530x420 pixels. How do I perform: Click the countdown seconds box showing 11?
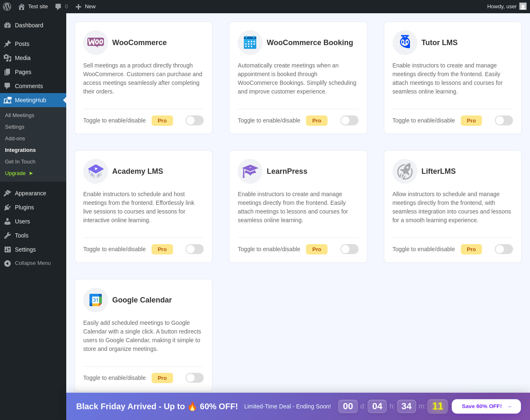coord(438,406)
